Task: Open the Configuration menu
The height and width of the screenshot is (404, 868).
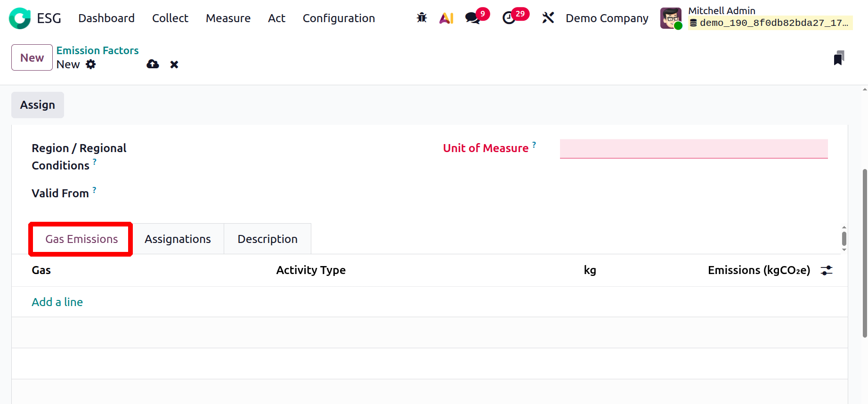Action: coord(339,18)
